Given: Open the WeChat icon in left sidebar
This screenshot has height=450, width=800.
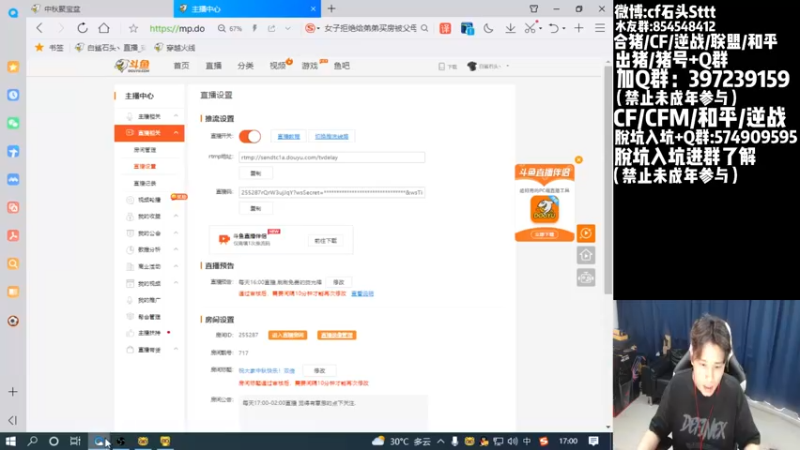Looking at the screenshot, I should [x=13, y=123].
